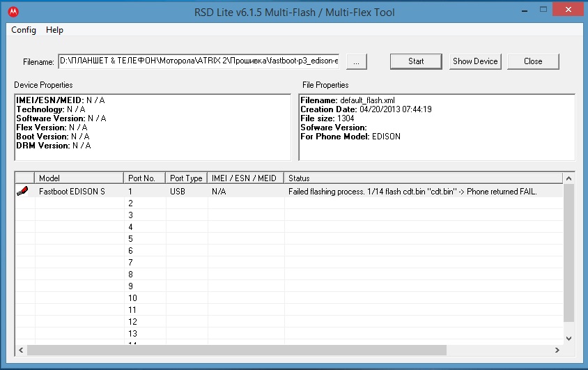
Task: Select port number 9 row
Action: tap(288, 286)
